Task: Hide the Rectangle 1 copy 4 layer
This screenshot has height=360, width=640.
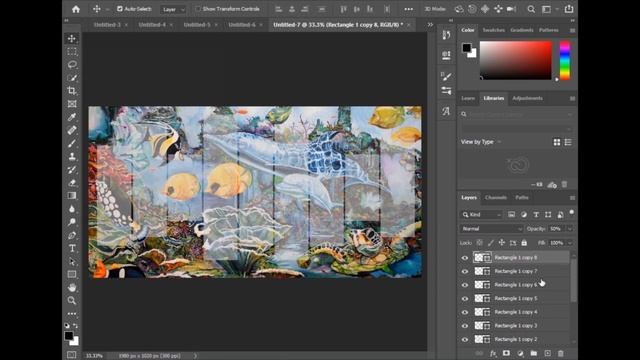Action: click(x=464, y=312)
